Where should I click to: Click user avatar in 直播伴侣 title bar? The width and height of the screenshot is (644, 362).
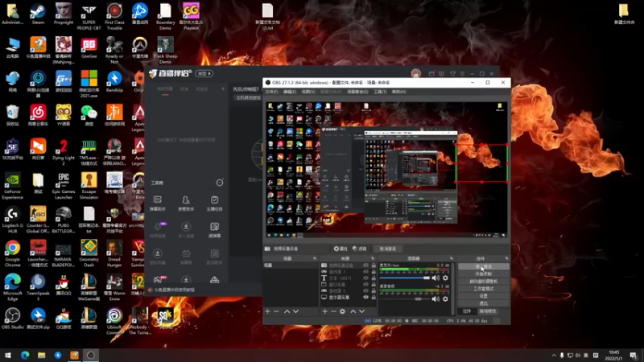tap(415, 73)
